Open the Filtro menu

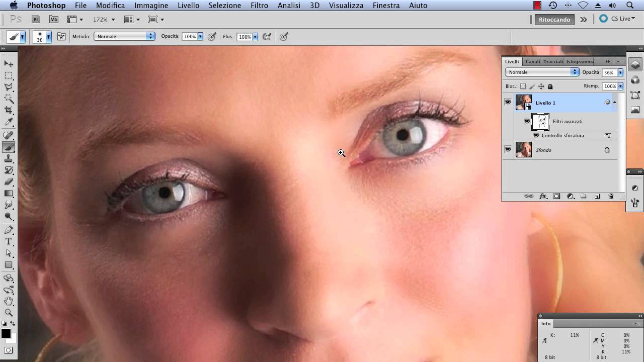tap(259, 6)
